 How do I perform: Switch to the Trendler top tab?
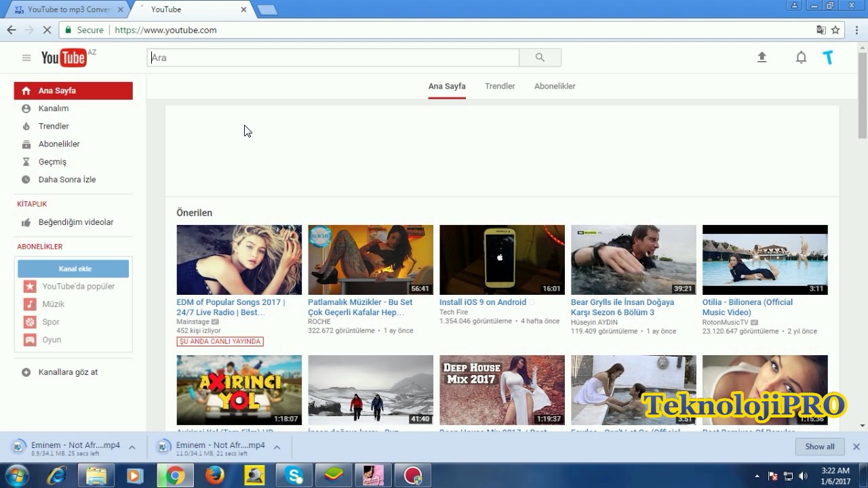pos(500,86)
